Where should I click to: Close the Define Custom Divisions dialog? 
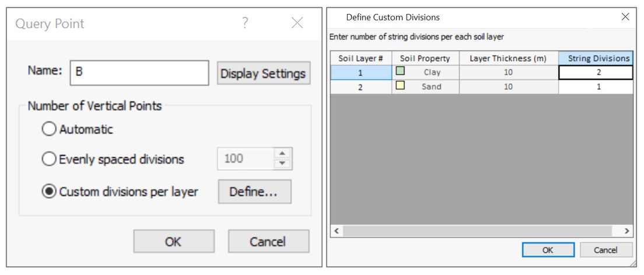[625, 17]
